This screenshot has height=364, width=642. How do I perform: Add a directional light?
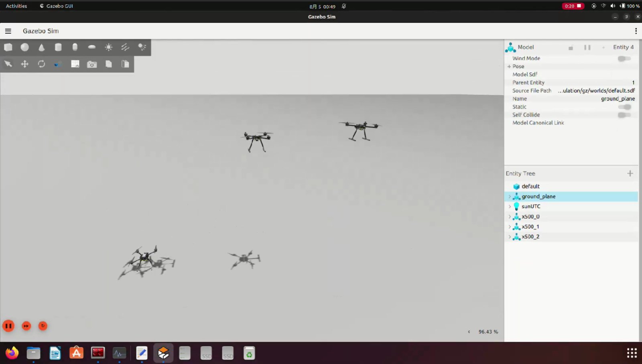click(125, 47)
